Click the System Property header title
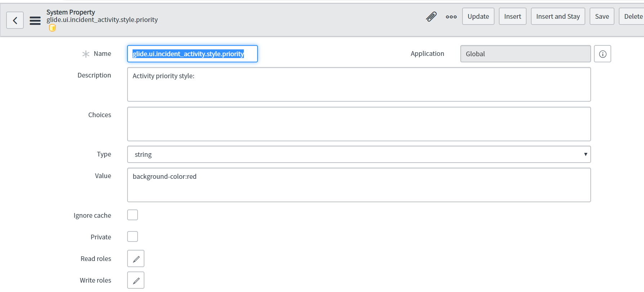This screenshot has height=292, width=644. tap(71, 12)
